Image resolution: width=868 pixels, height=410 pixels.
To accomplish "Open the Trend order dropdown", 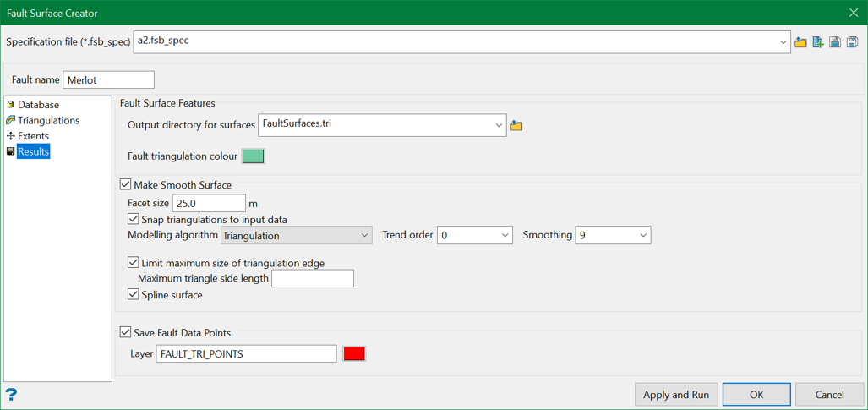I will (505, 236).
